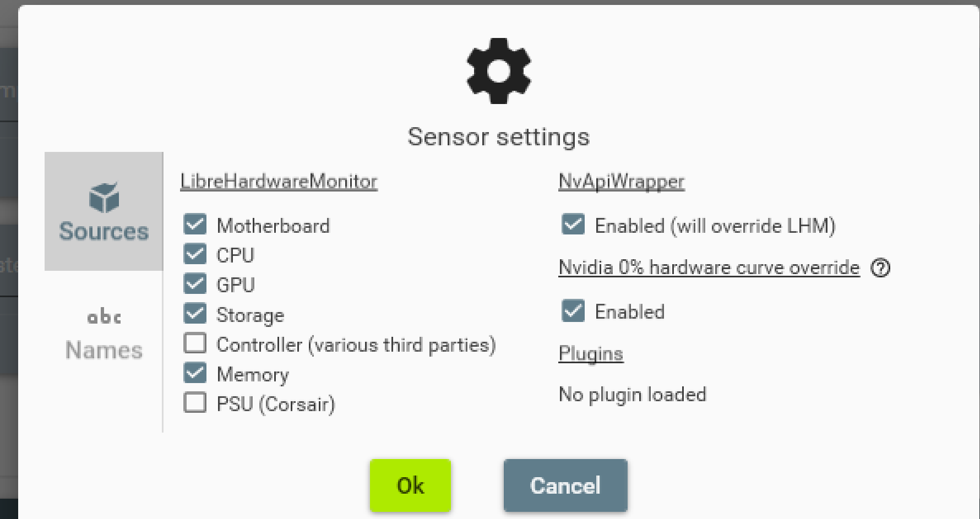Open the Nvidia 0% hardware curve override link
980x519 pixels.
[x=709, y=267]
